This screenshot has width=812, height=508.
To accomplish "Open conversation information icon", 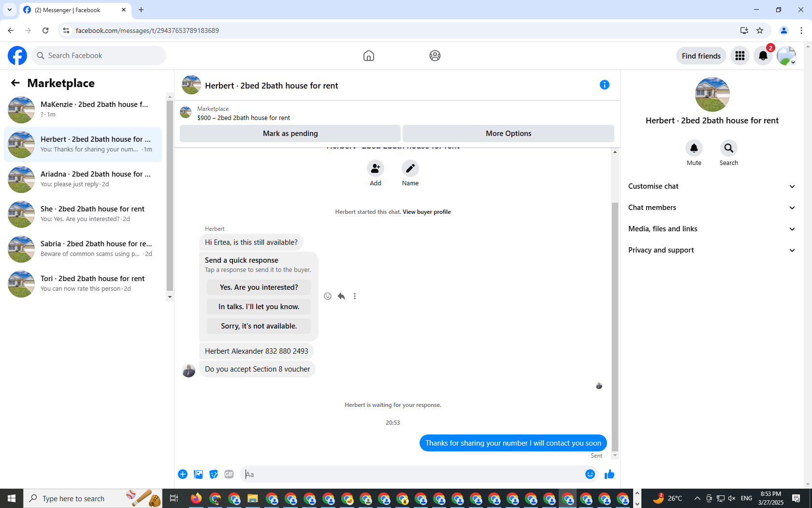I will coord(605,85).
